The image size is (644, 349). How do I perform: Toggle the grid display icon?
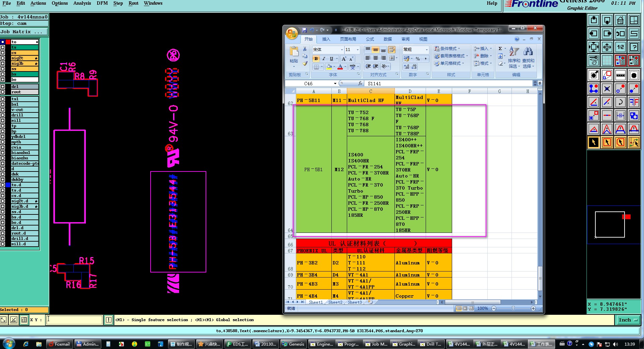[x=607, y=60]
